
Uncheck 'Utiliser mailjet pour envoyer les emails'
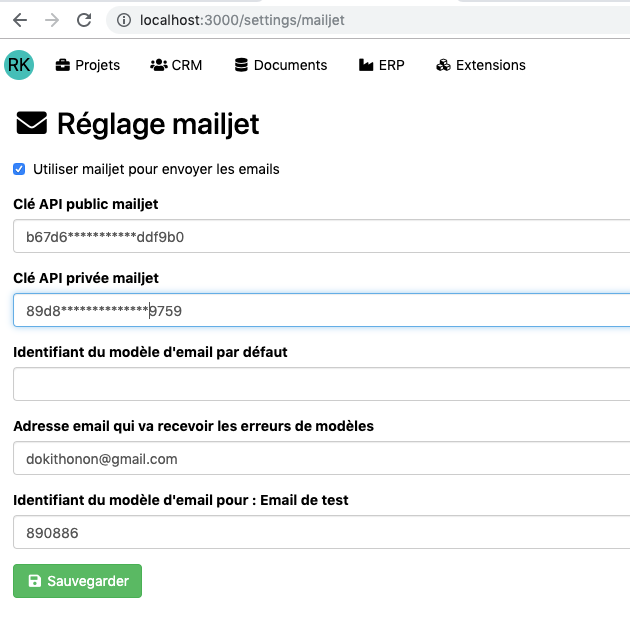[x=19, y=169]
